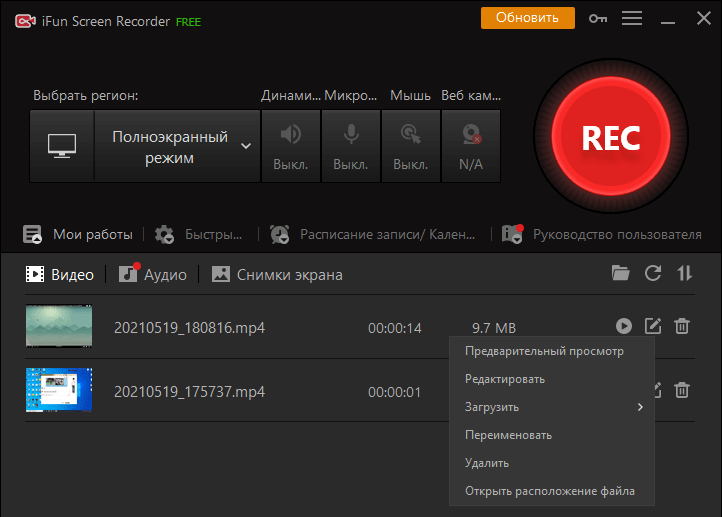This screenshot has width=722, height=517.
Task: Toggle mouse click effects
Action: 410,146
